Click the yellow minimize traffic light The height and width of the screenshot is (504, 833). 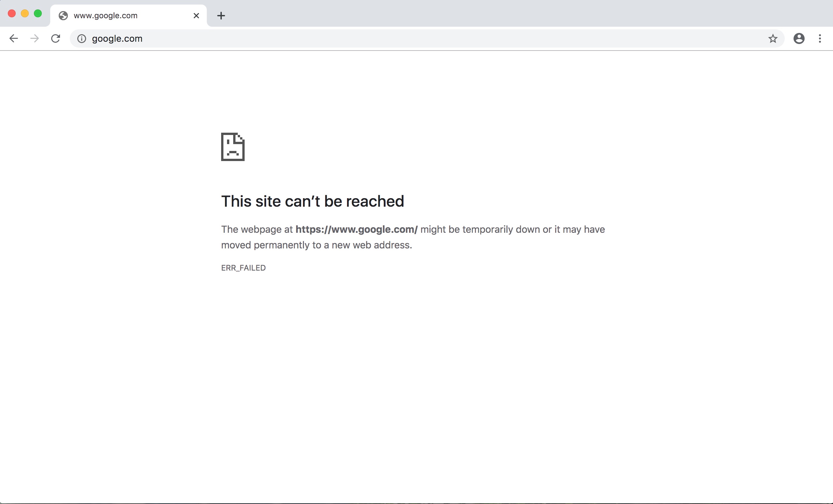[x=25, y=13]
